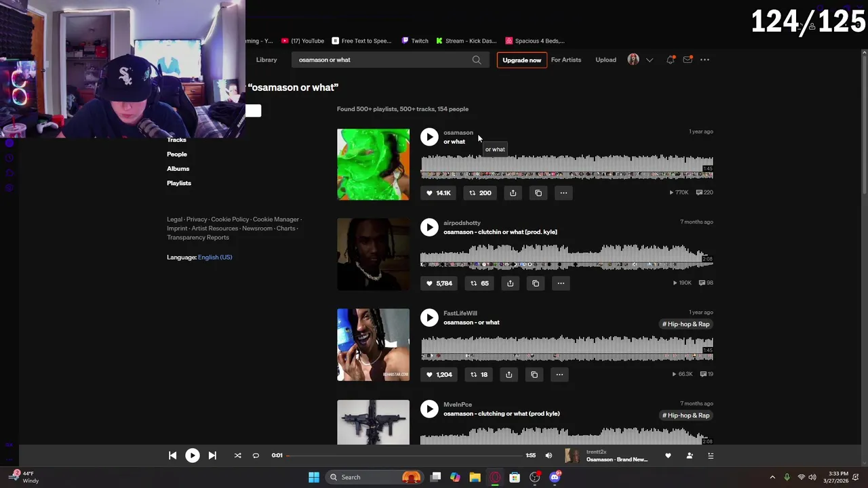
Task: Copy link for airpodshotty track
Action: [536, 283]
